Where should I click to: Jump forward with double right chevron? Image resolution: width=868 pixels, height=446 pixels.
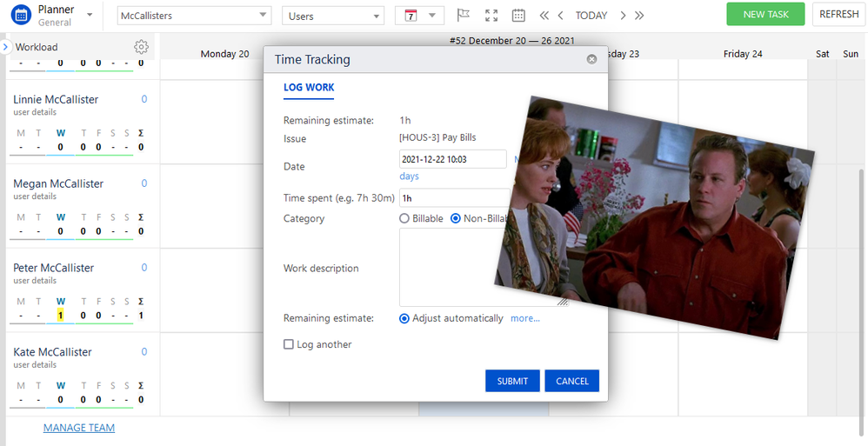[x=639, y=16]
